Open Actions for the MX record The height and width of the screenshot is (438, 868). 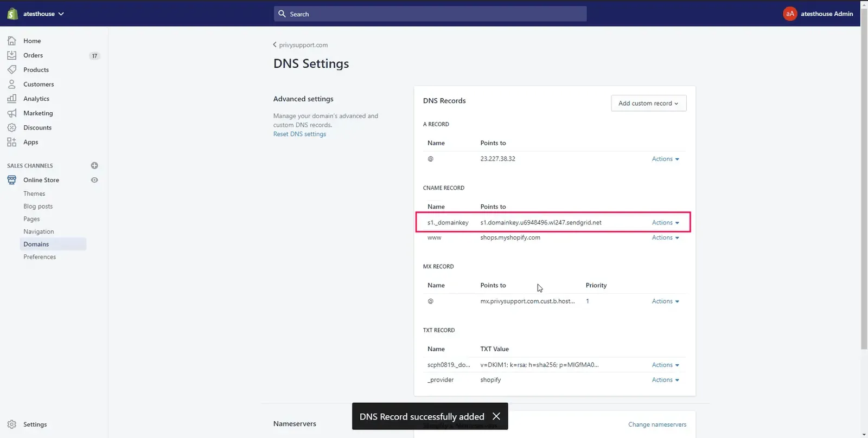coord(666,301)
